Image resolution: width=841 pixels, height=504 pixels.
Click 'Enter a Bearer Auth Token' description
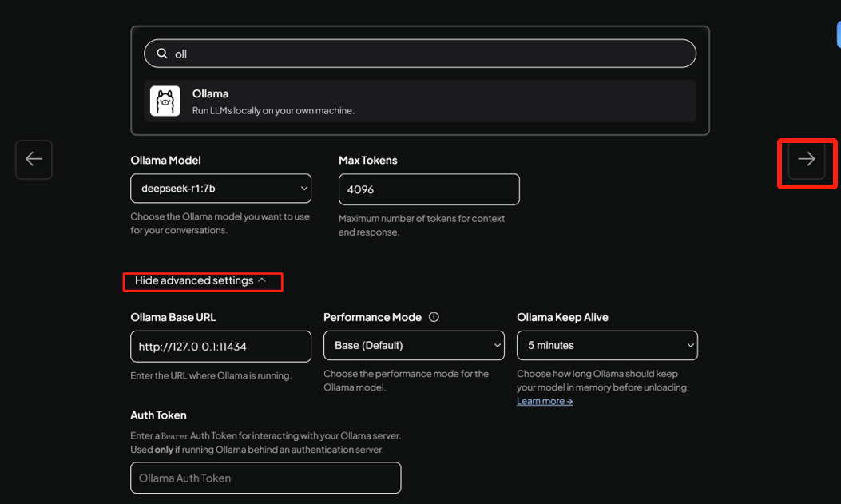pos(265,442)
